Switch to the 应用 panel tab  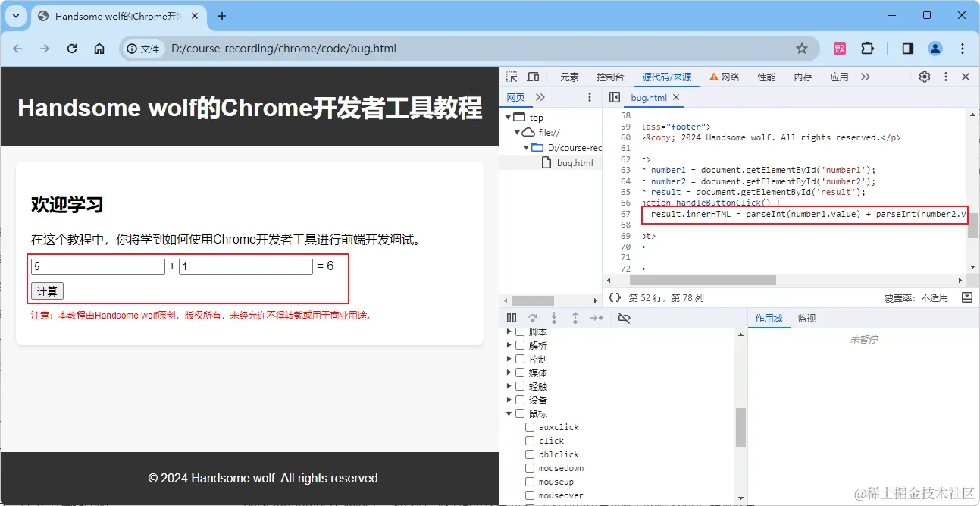(x=839, y=77)
